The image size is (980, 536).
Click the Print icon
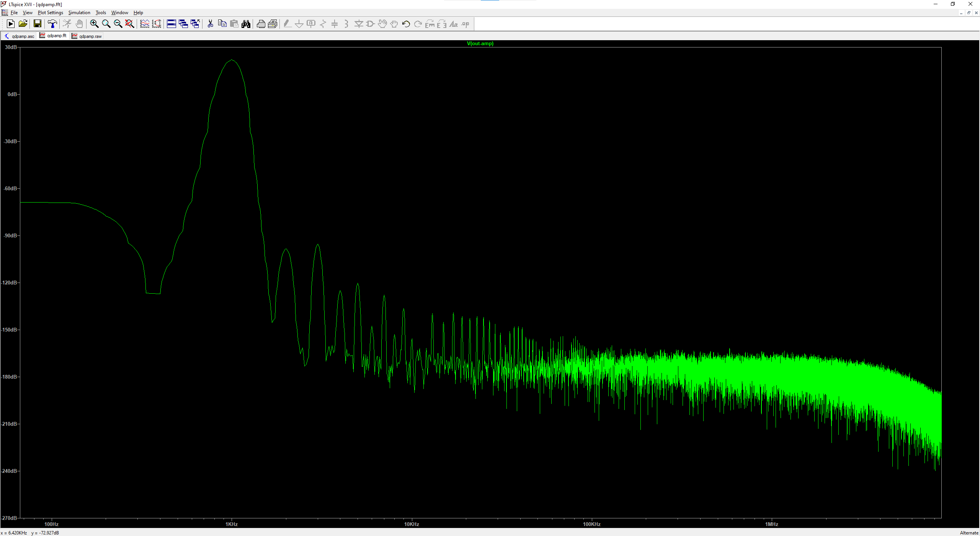(261, 24)
